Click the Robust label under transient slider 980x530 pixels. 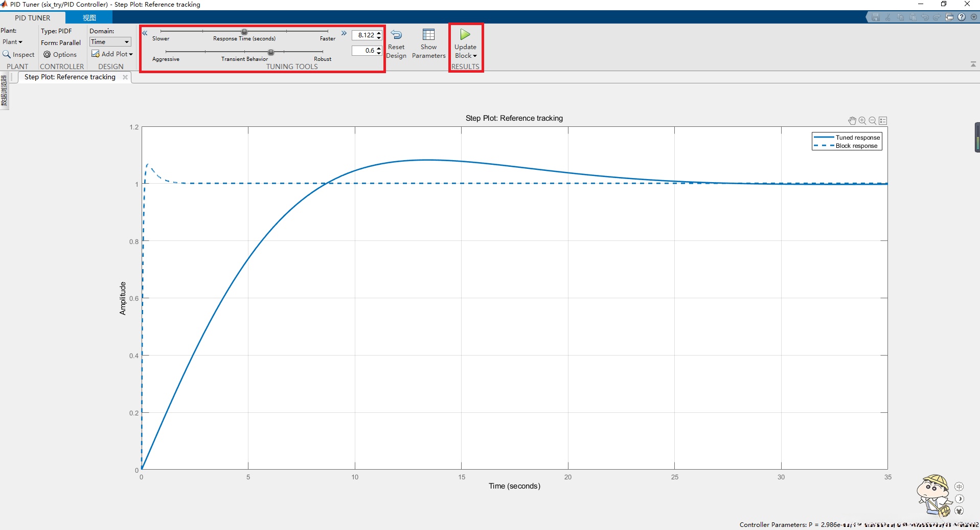[x=323, y=59]
